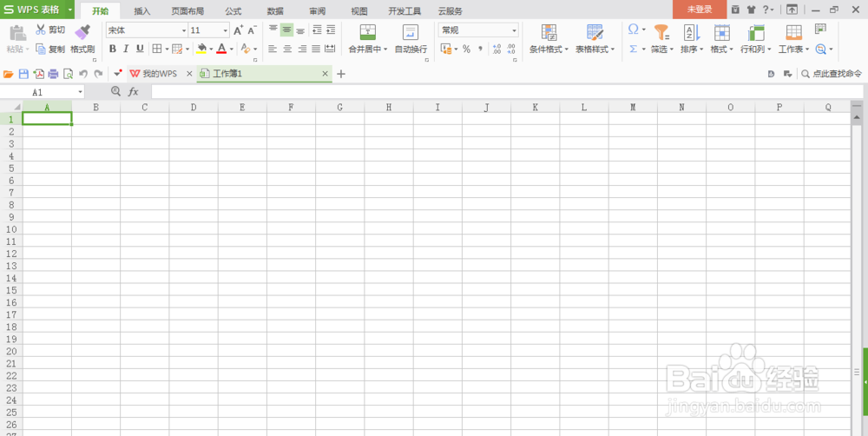The image size is (868, 436).
Task: Increase indent icon
Action: click(x=331, y=30)
